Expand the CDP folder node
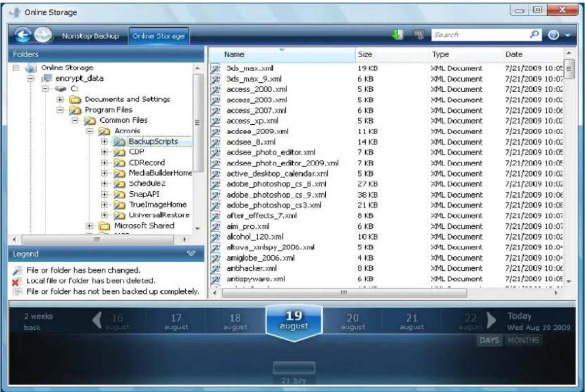Viewport: 585px width, 392px height. (104, 152)
